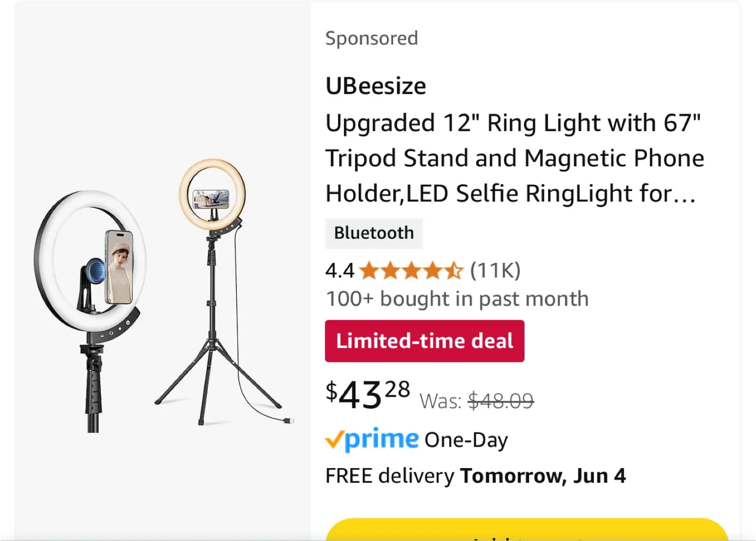Viewport: 756px width, 541px height.
Task: Click the product title link
Action: tap(514, 157)
